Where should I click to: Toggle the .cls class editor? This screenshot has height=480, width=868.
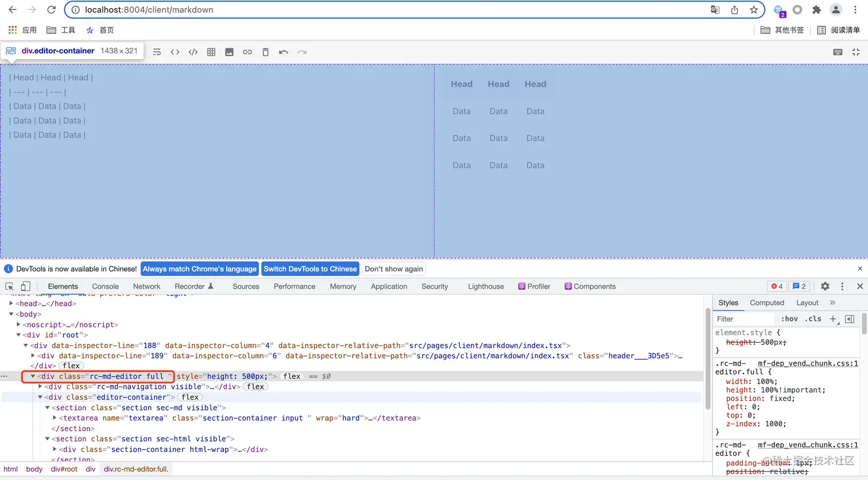(813, 319)
